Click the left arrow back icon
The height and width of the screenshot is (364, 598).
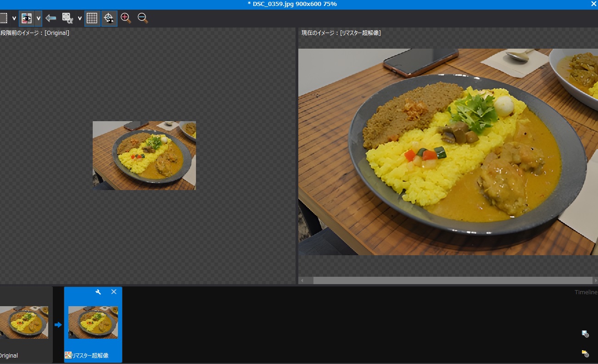pos(51,18)
